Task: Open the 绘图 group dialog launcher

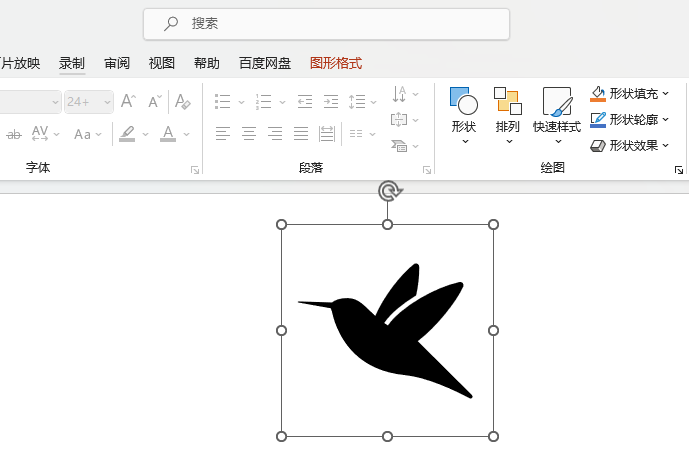Action: pyautogui.click(x=679, y=170)
